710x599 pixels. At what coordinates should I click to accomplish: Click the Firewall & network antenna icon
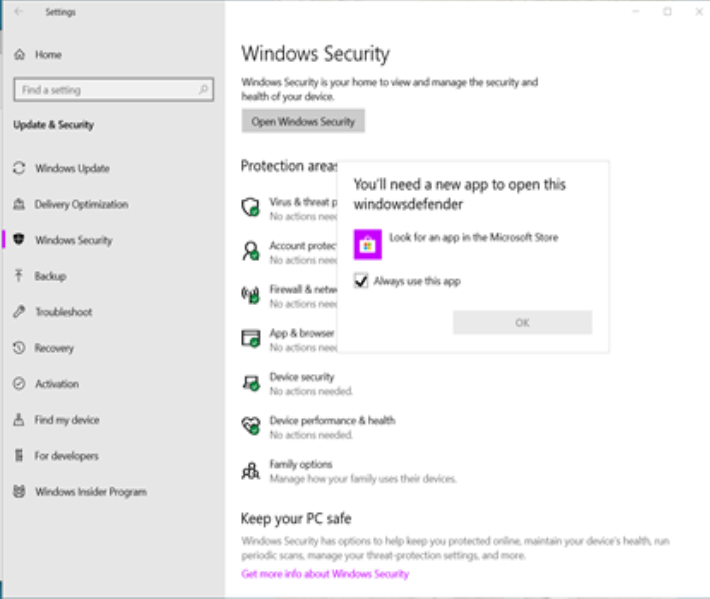click(x=250, y=295)
